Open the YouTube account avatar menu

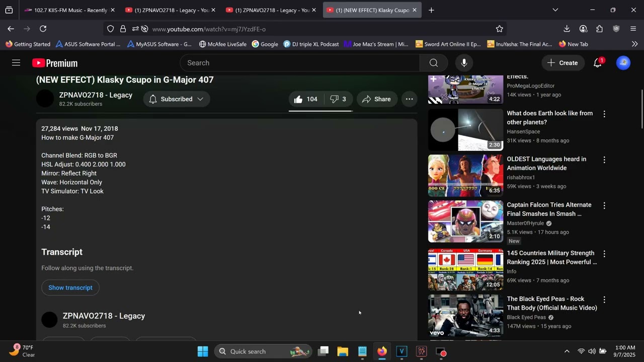[x=623, y=63]
